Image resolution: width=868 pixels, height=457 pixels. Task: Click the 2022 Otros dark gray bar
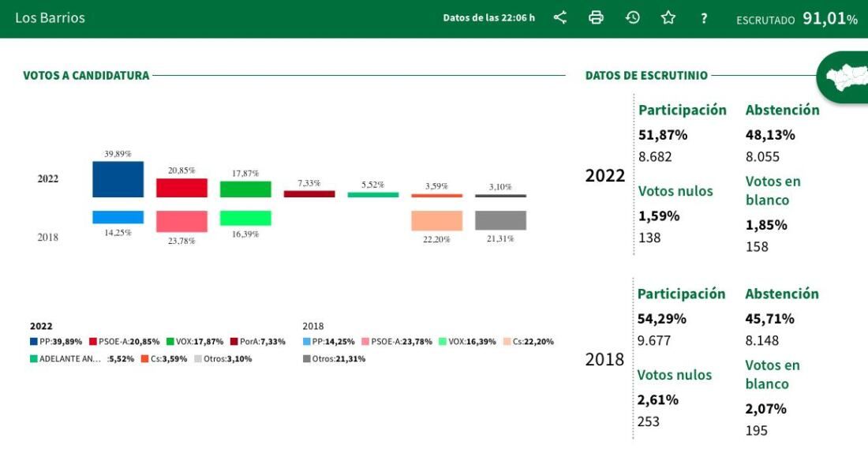click(x=500, y=196)
